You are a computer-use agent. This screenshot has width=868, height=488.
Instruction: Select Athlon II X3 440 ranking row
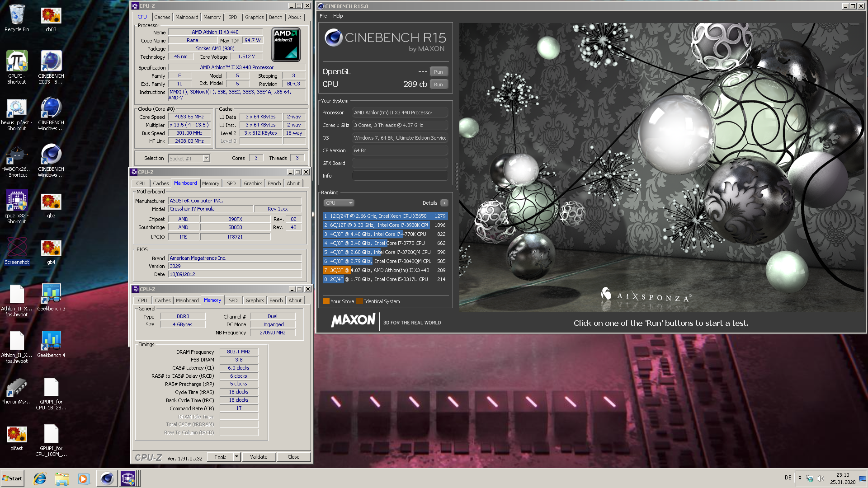click(385, 270)
